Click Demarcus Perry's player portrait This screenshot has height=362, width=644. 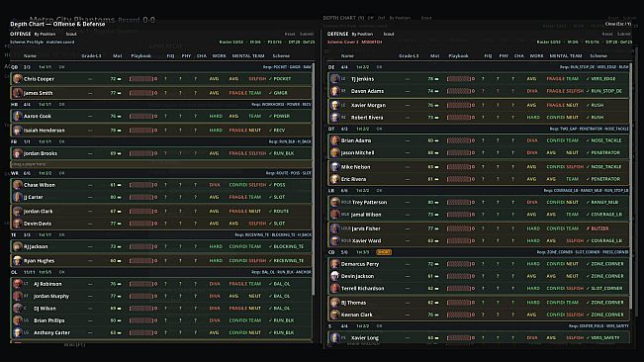pos(334,264)
